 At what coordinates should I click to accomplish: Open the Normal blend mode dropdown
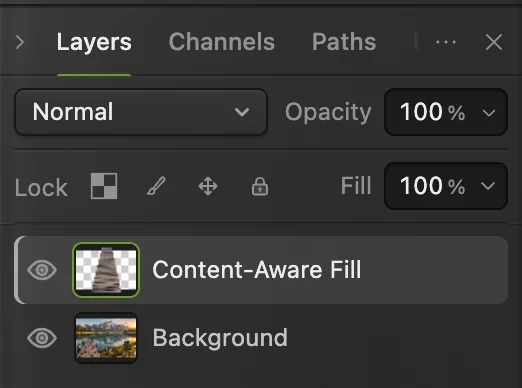(141, 112)
